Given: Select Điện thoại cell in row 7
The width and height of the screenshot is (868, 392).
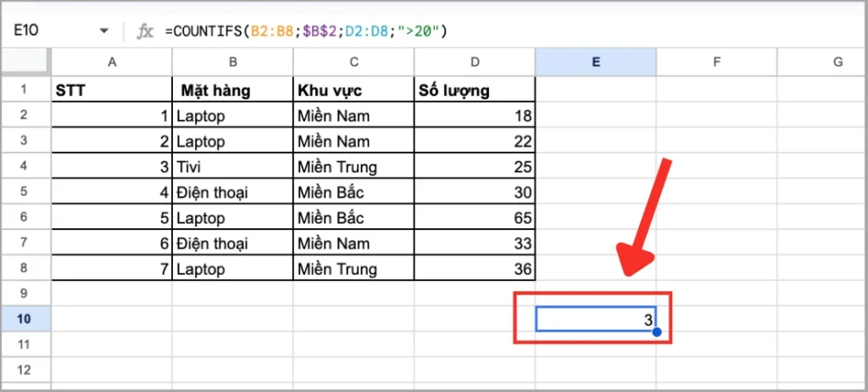Looking at the screenshot, I should (x=232, y=243).
